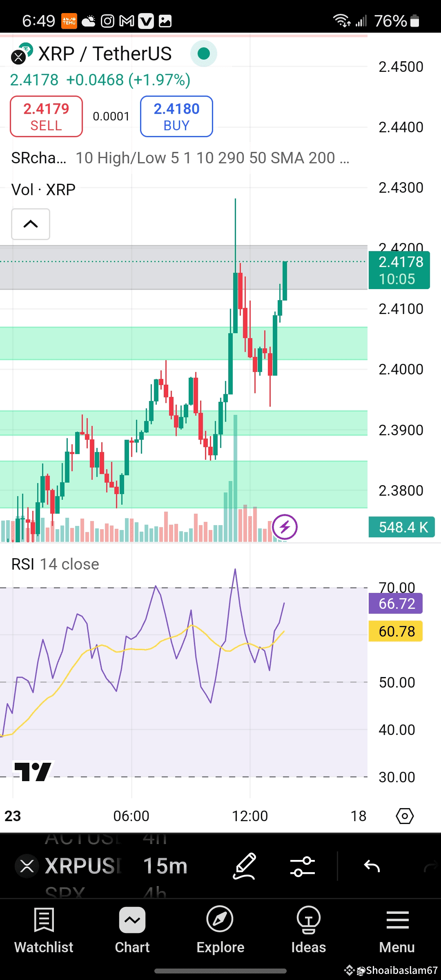441x980 pixels.
Task: Tap the purple lightning bolt event marker
Action: (x=285, y=527)
